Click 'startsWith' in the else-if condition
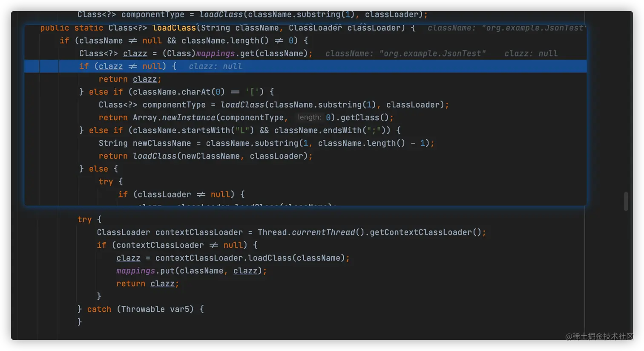 click(206, 130)
